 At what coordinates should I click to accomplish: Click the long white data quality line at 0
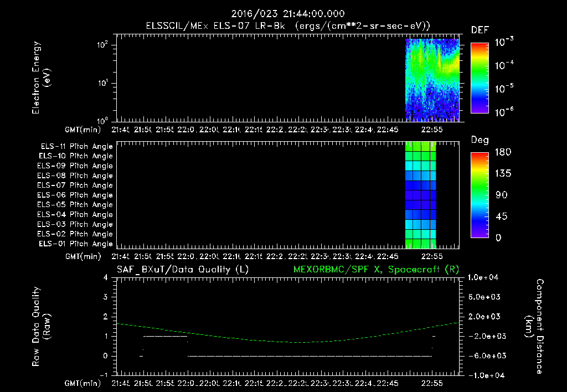point(310,356)
